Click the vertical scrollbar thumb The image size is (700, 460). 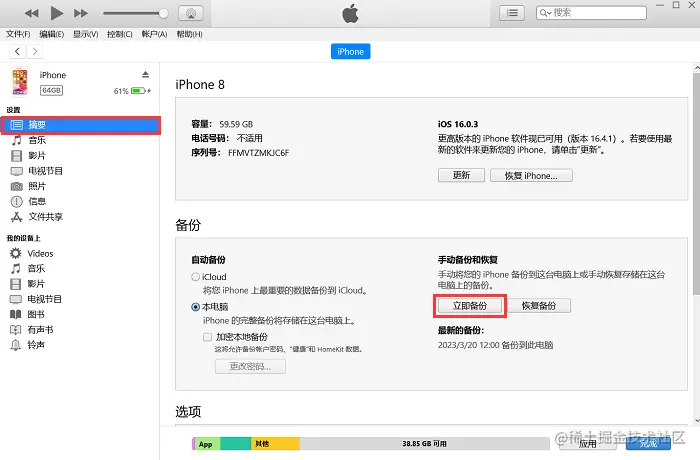coord(696,183)
